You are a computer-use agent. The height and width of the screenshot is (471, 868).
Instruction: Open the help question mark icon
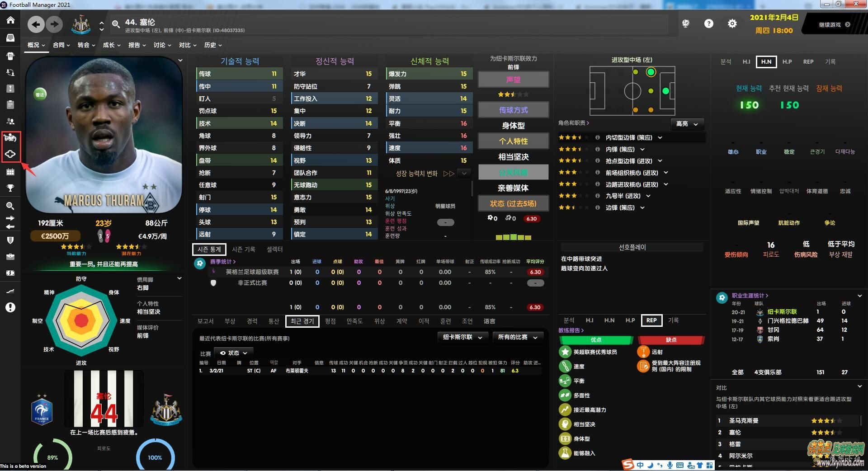709,24
